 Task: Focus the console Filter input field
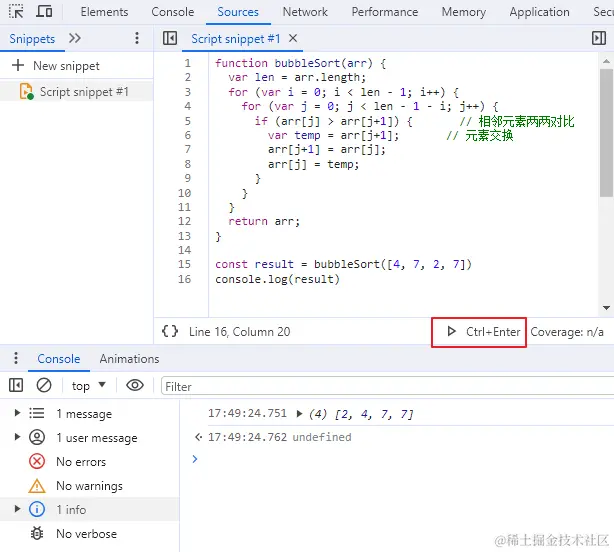[x=387, y=386]
